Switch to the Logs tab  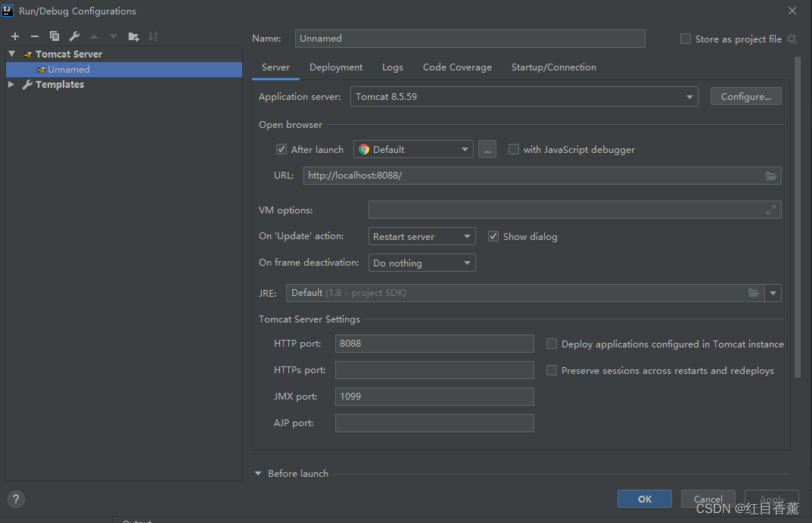(393, 67)
